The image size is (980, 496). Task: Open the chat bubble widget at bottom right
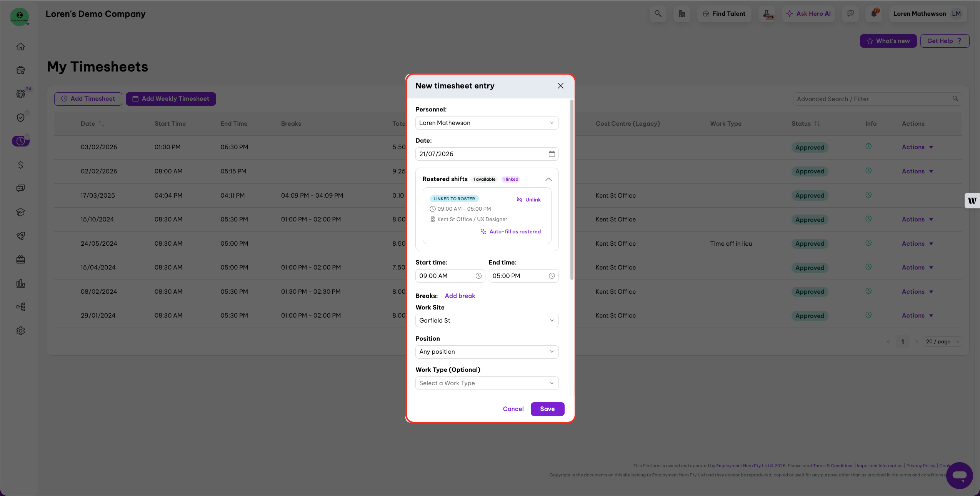959,475
